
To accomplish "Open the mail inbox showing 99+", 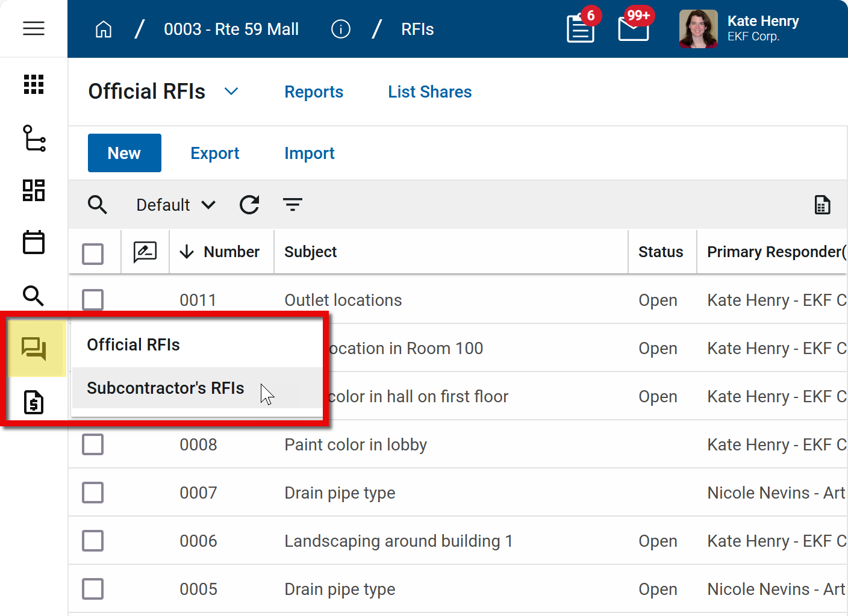I will 633,29.
